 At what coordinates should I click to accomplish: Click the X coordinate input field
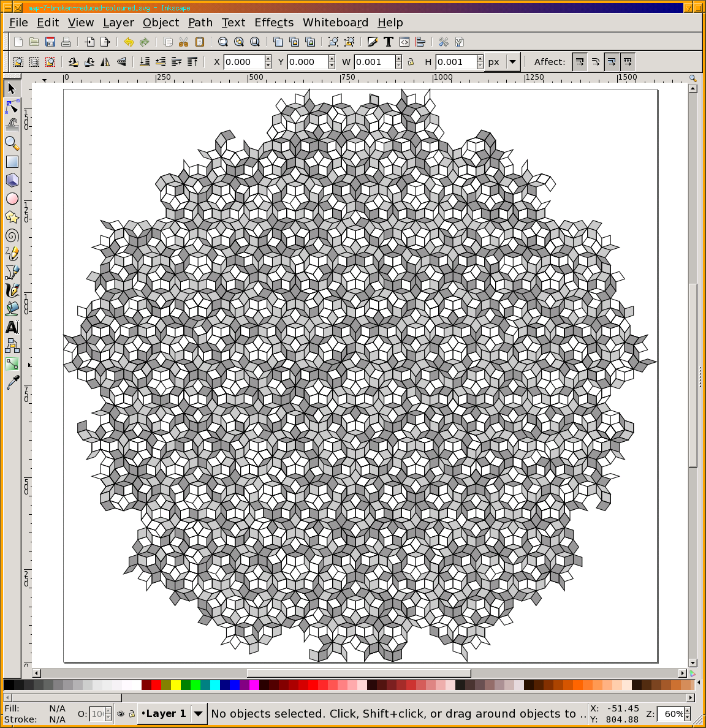point(244,62)
